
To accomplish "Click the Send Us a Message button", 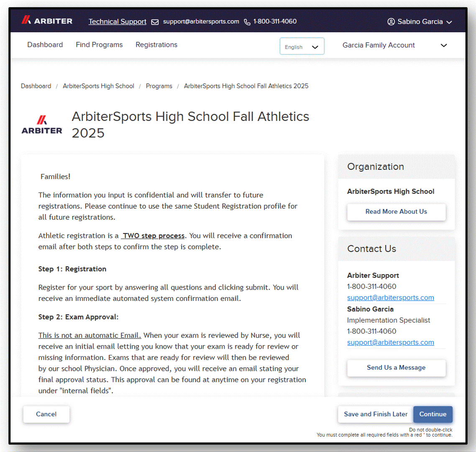I will [396, 367].
